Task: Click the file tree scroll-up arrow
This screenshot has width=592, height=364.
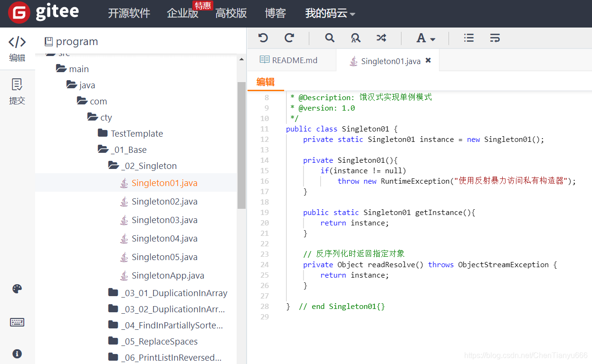Action: pyautogui.click(x=241, y=59)
